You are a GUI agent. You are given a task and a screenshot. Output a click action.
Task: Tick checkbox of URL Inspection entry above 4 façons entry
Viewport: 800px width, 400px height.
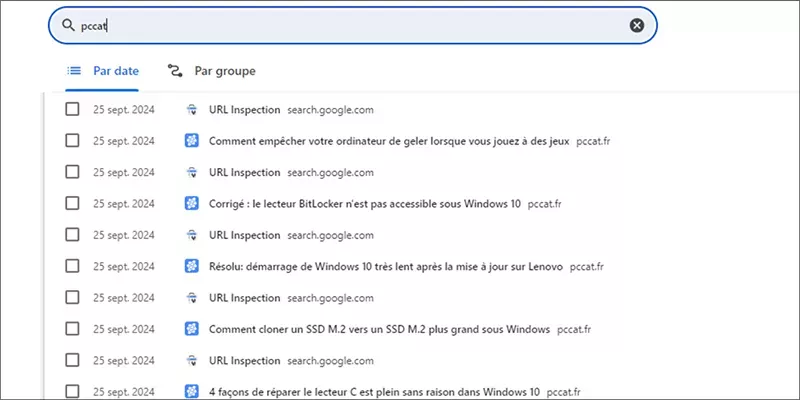pos(72,361)
